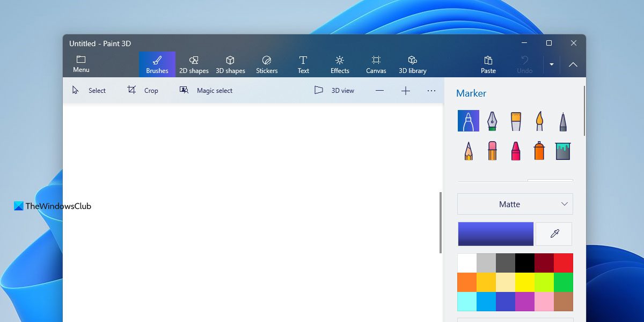Choose the Spray can tool

coord(538,150)
